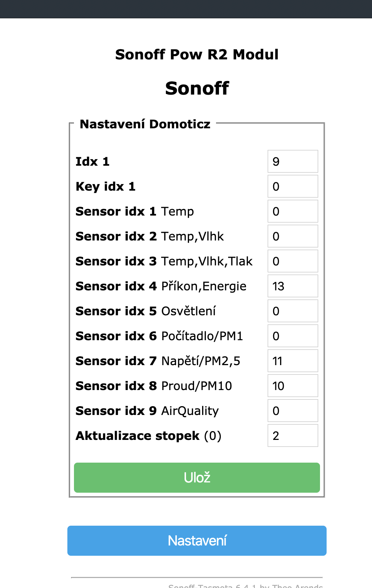Focus the Sensor idx 7 Napětí/PM2,5 field
The image size is (372, 588).
coord(293,361)
